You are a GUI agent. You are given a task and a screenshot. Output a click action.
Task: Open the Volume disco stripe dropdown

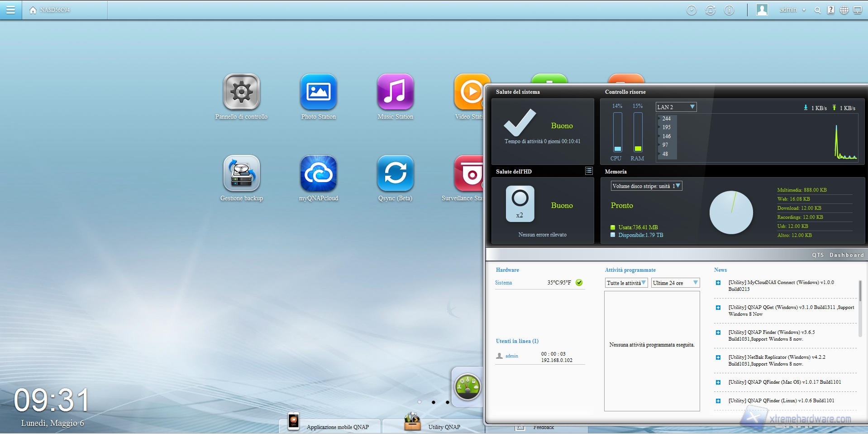point(646,186)
